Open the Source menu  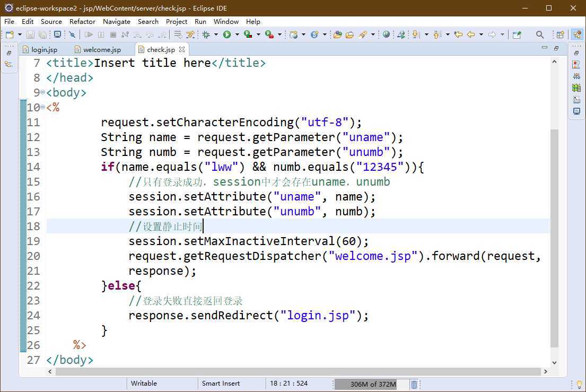51,22
